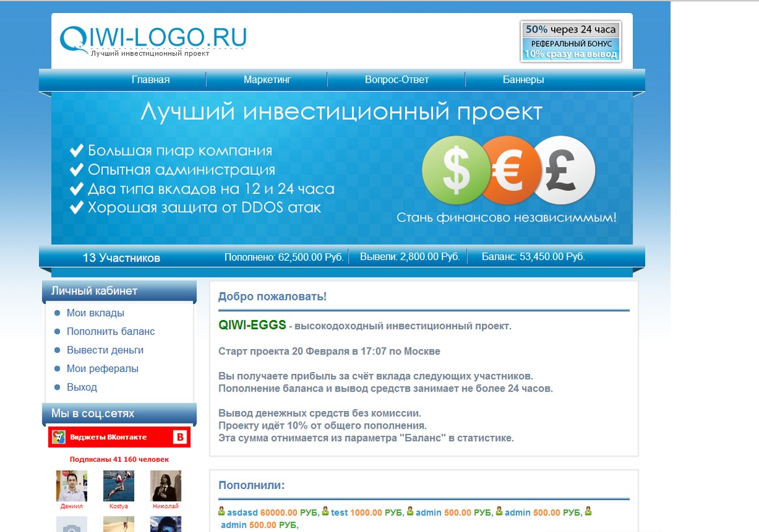
Task: Click the user icon before asdasd
Action: coord(222,511)
